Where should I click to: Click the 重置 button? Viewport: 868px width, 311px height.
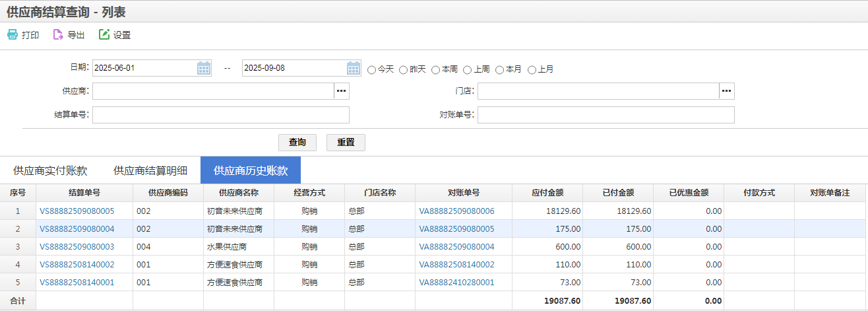pyautogui.click(x=346, y=143)
